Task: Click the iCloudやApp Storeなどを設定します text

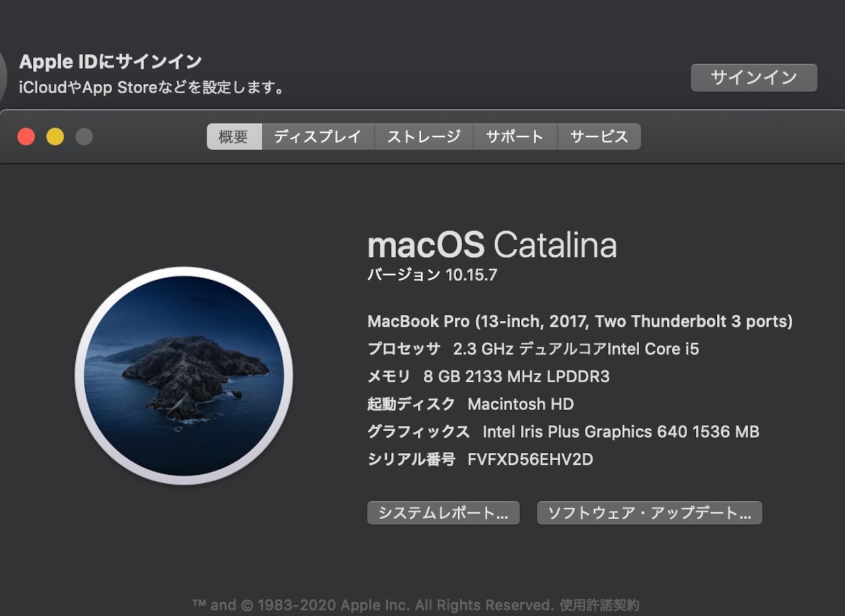Action: click(152, 87)
